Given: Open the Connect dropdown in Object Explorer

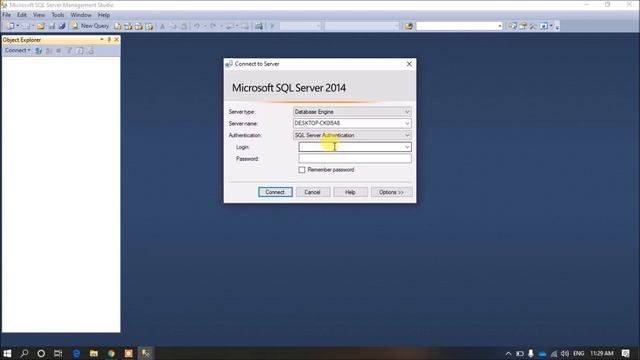Looking at the screenshot, I should coord(18,50).
